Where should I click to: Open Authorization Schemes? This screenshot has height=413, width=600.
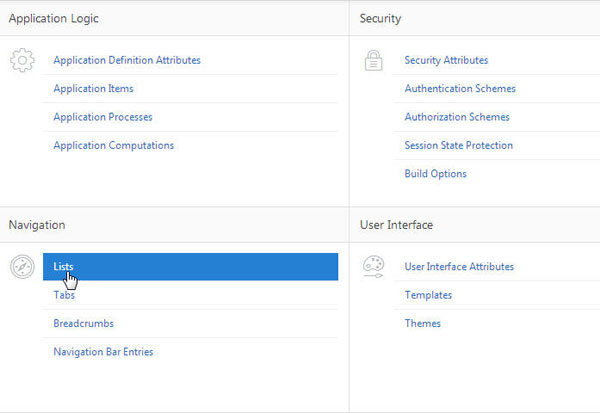click(457, 117)
